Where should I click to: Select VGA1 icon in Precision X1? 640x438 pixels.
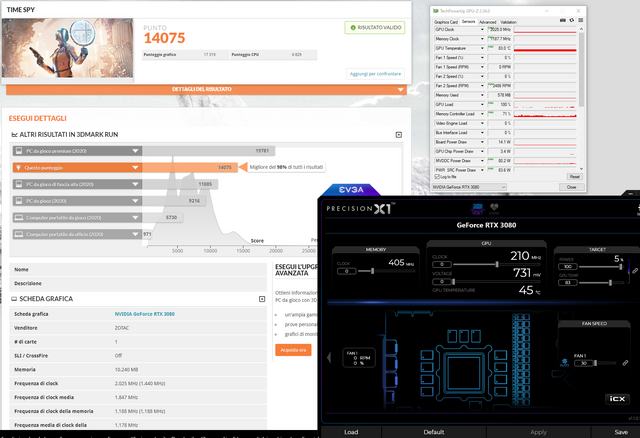[478, 209]
